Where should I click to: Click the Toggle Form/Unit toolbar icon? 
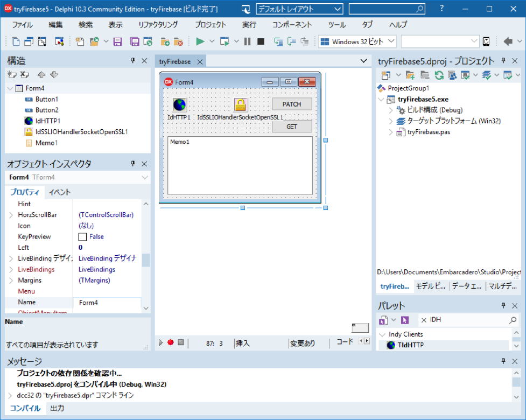[x=43, y=41]
